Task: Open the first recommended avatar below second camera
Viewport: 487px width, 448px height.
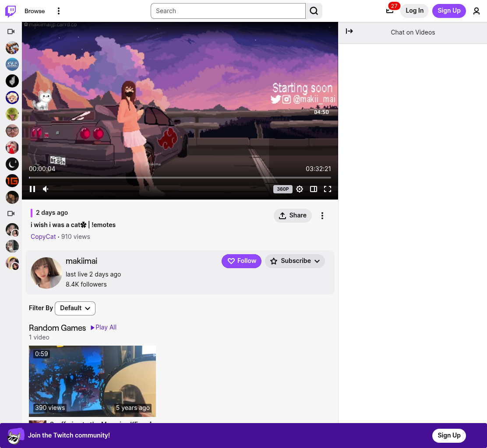Action: (x=12, y=230)
